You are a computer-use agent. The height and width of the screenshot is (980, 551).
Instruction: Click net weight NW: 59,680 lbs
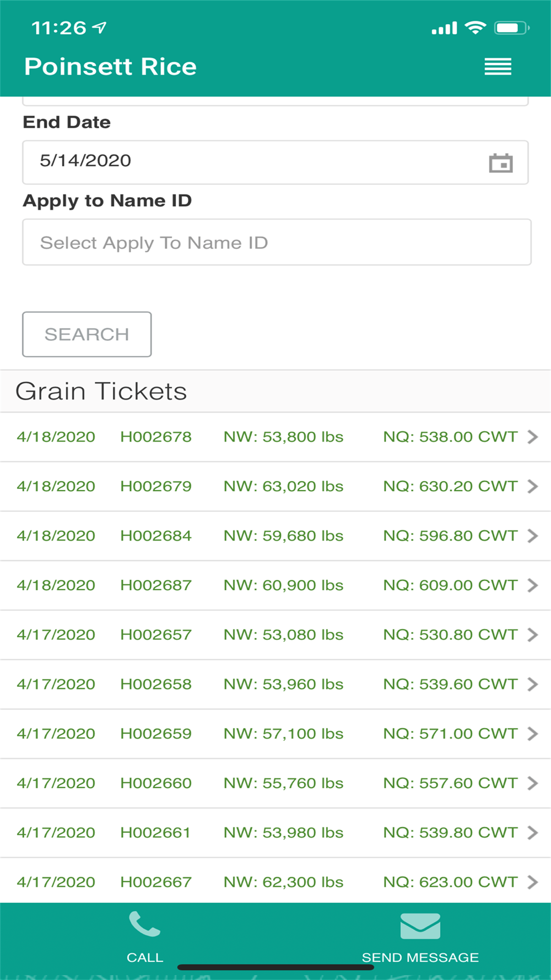[x=283, y=536]
